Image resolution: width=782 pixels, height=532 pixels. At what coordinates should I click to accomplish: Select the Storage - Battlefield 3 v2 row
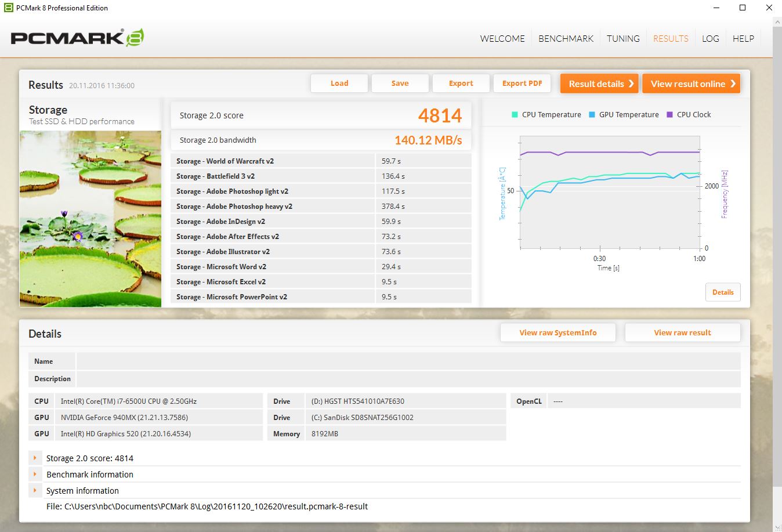click(321, 176)
